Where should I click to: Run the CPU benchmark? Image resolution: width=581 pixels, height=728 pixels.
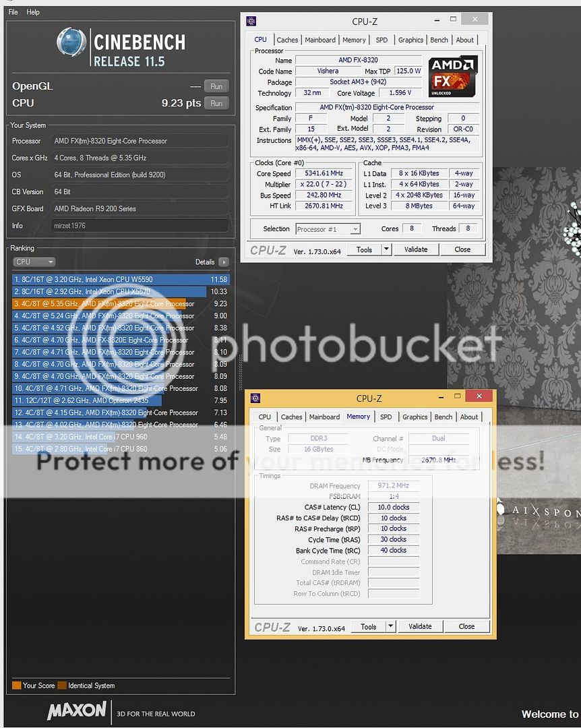[216, 103]
